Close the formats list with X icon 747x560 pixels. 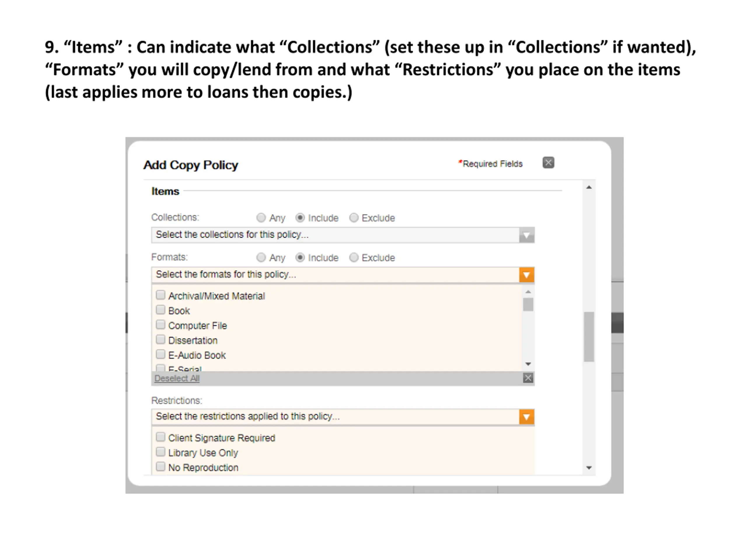click(528, 378)
